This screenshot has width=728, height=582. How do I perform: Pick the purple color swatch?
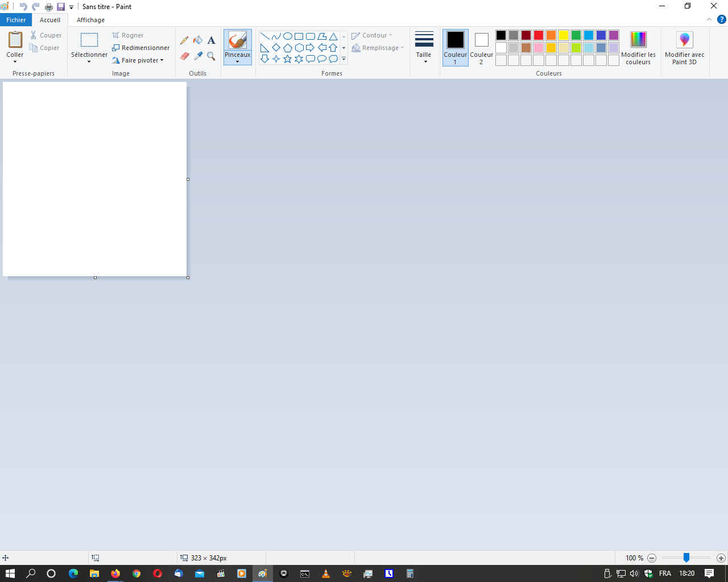pyautogui.click(x=614, y=35)
